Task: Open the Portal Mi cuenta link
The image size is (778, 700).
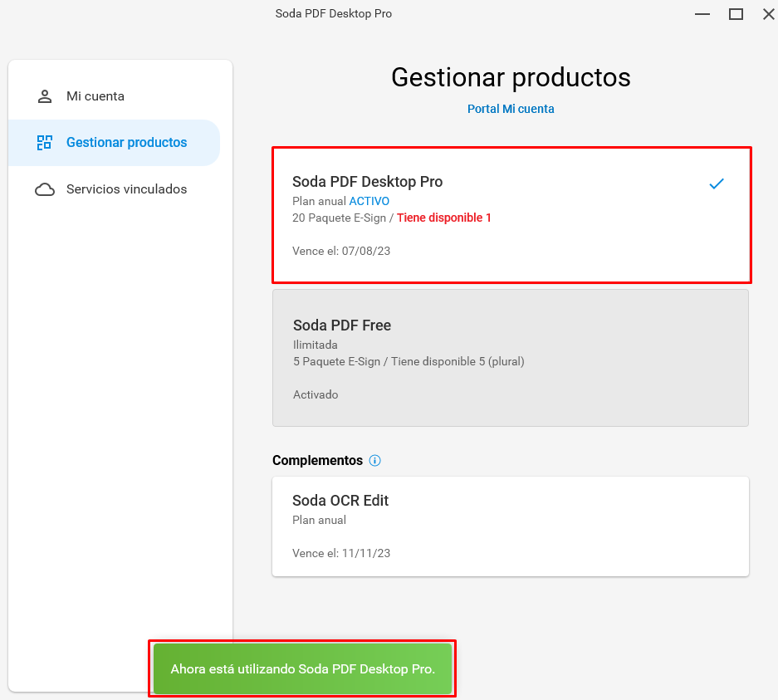Action: tap(511, 109)
